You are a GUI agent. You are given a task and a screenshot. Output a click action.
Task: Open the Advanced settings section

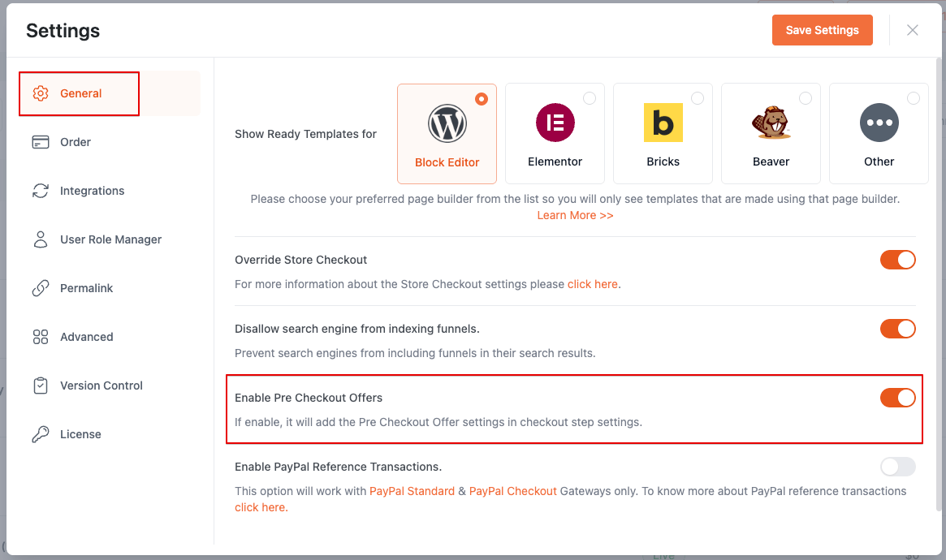87,336
